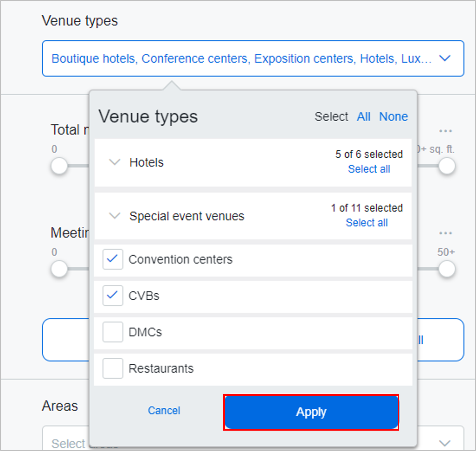476x451 pixels.
Task: Enable the Restaurants checkbox
Action: point(113,368)
